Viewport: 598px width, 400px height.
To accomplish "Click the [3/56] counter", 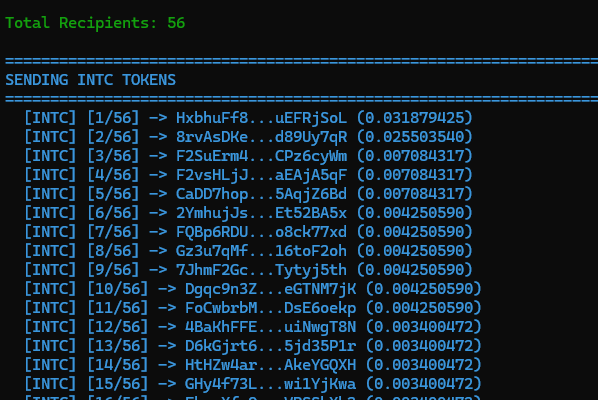I will coord(113,156).
